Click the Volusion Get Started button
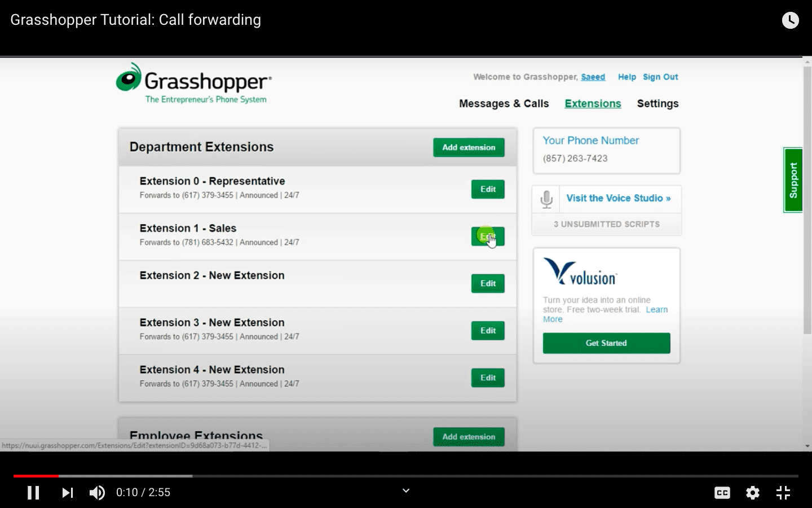Viewport: 812px width, 508px height. tap(606, 343)
